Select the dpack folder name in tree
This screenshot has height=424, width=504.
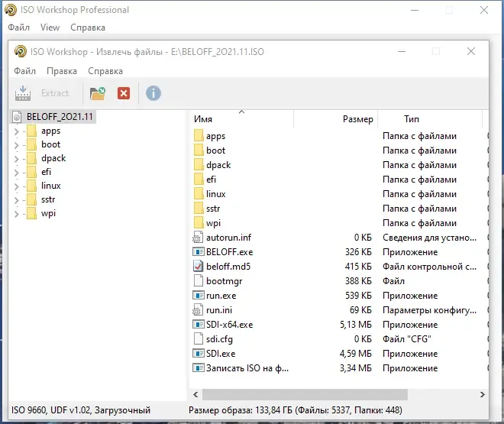tap(53, 158)
